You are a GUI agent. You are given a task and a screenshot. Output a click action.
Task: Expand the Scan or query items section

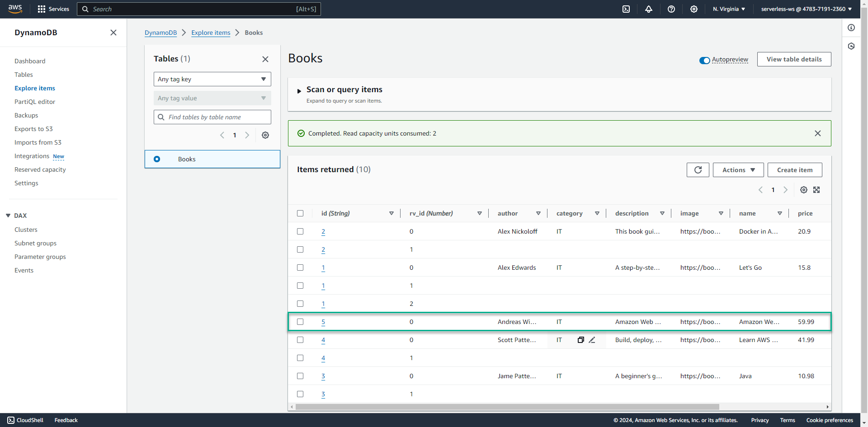[299, 91]
